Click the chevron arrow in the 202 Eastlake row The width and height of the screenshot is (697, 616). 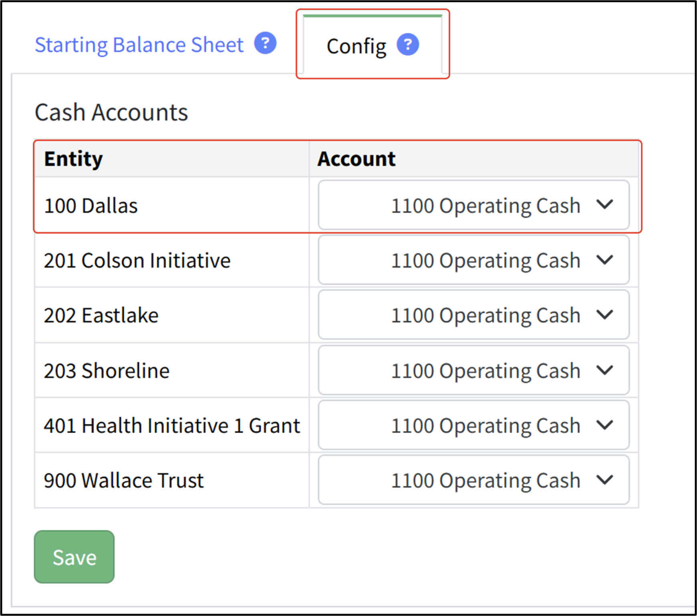[604, 315]
